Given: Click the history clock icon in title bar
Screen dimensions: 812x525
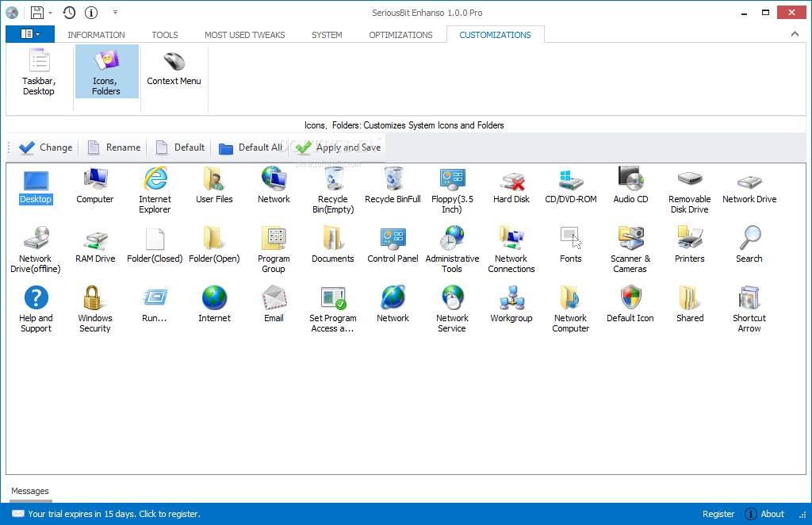Looking at the screenshot, I should (69, 13).
